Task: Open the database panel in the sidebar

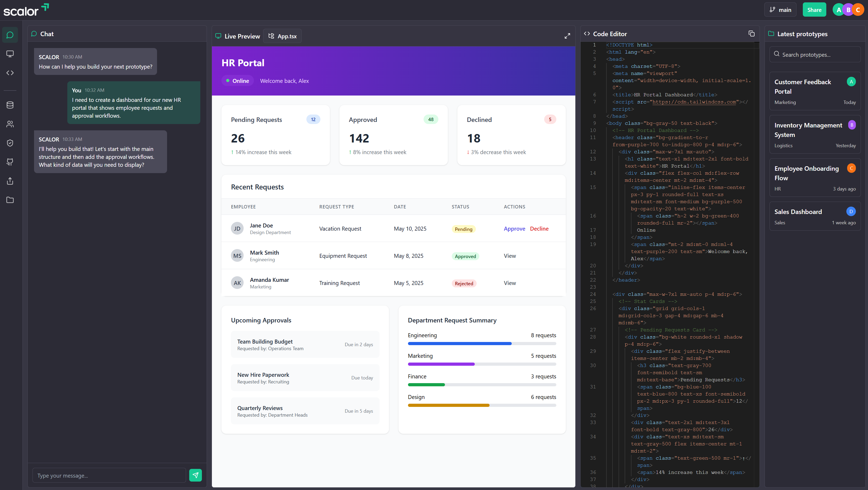Action: tap(10, 105)
